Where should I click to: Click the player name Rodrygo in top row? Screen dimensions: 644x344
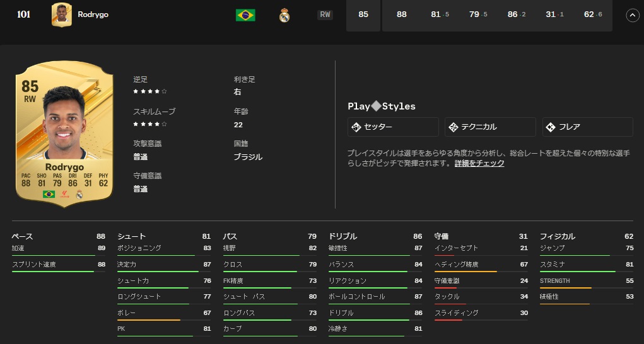point(93,15)
